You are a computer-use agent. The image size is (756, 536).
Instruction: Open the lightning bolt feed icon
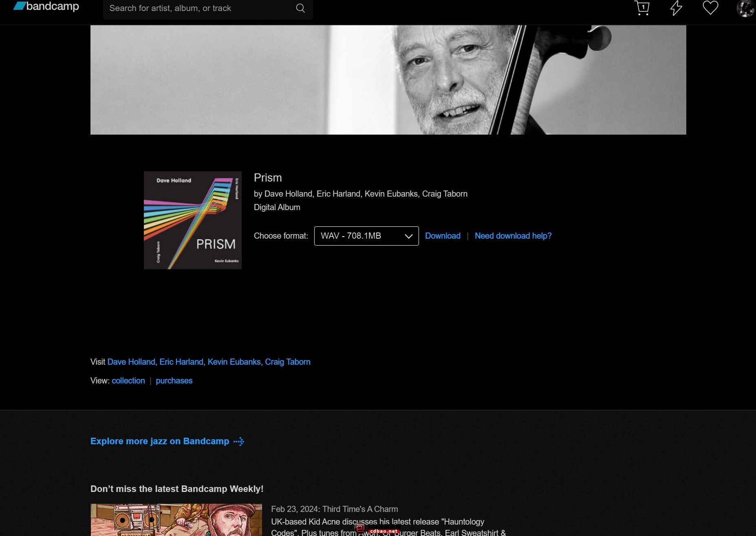click(676, 8)
